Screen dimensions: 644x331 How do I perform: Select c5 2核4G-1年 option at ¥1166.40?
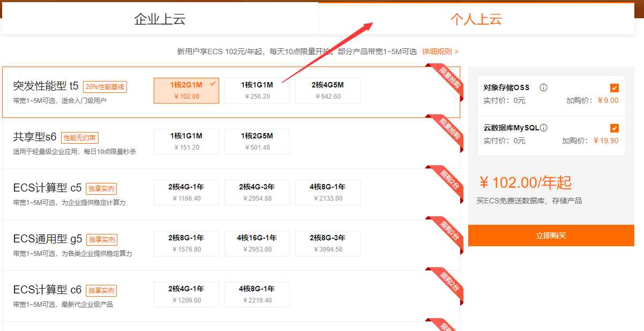186,193
